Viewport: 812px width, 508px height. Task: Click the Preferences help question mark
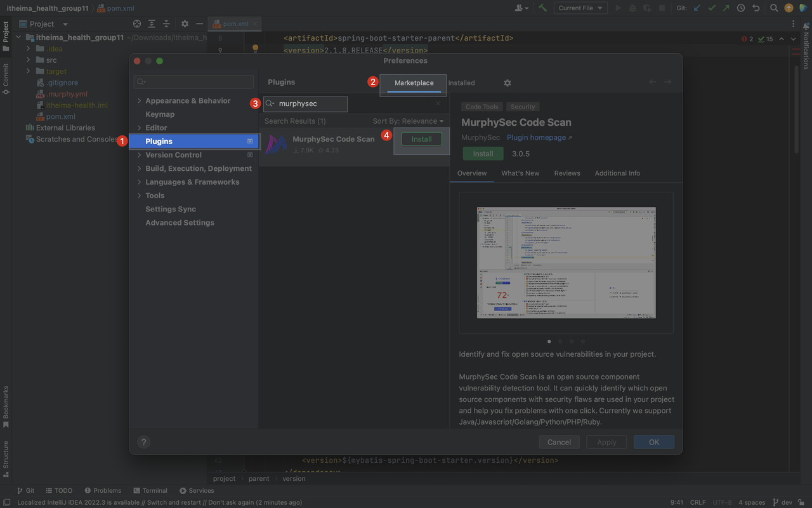point(143,442)
